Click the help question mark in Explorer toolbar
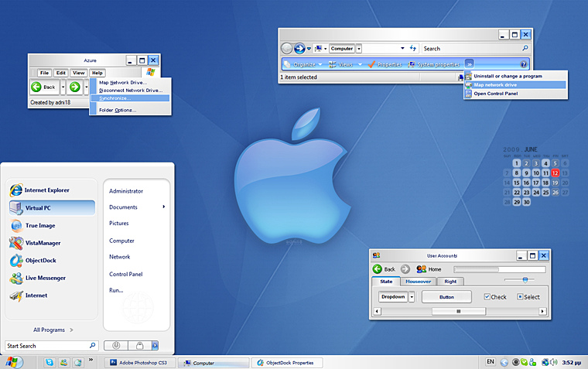Image resolution: width=588 pixels, height=369 pixels. pos(524,64)
